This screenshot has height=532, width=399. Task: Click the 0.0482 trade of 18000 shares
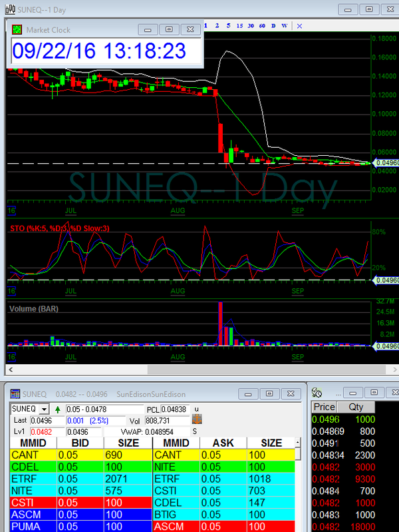point(343,526)
